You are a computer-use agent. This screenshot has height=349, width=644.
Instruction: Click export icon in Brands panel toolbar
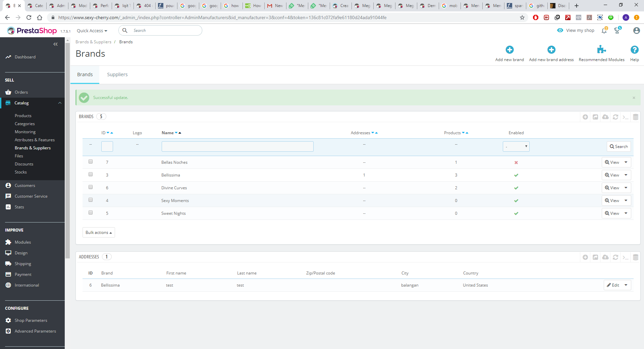click(595, 117)
